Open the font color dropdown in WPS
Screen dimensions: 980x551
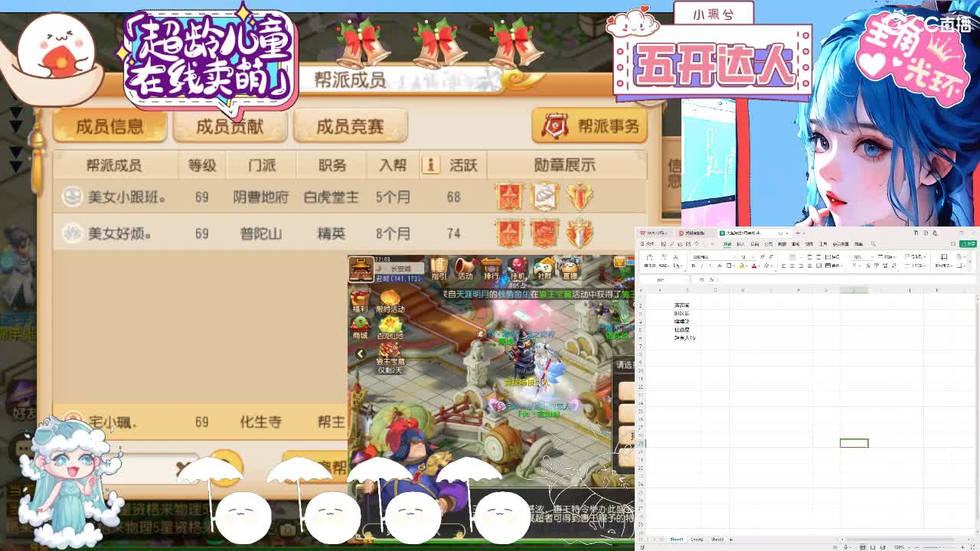[x=760, y=266]
